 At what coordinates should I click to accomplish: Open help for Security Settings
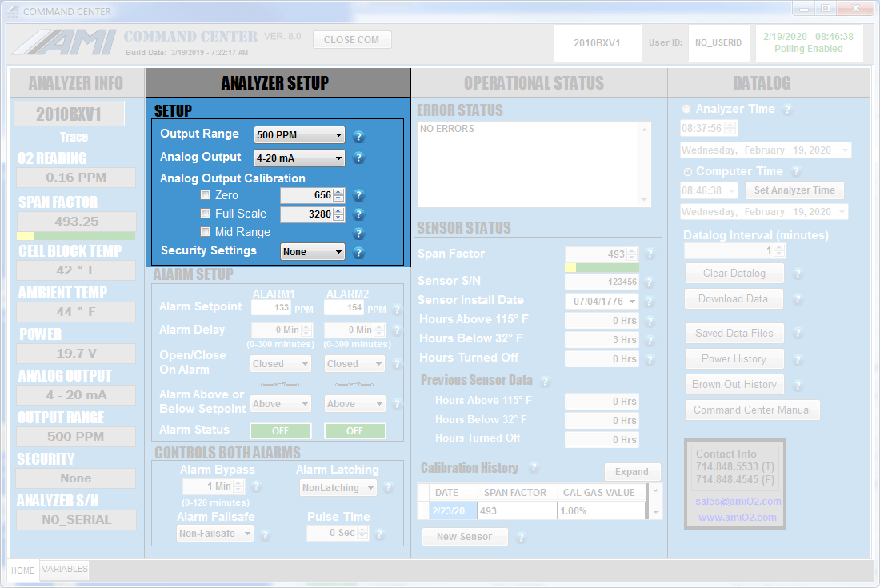[x=358, y=253]
